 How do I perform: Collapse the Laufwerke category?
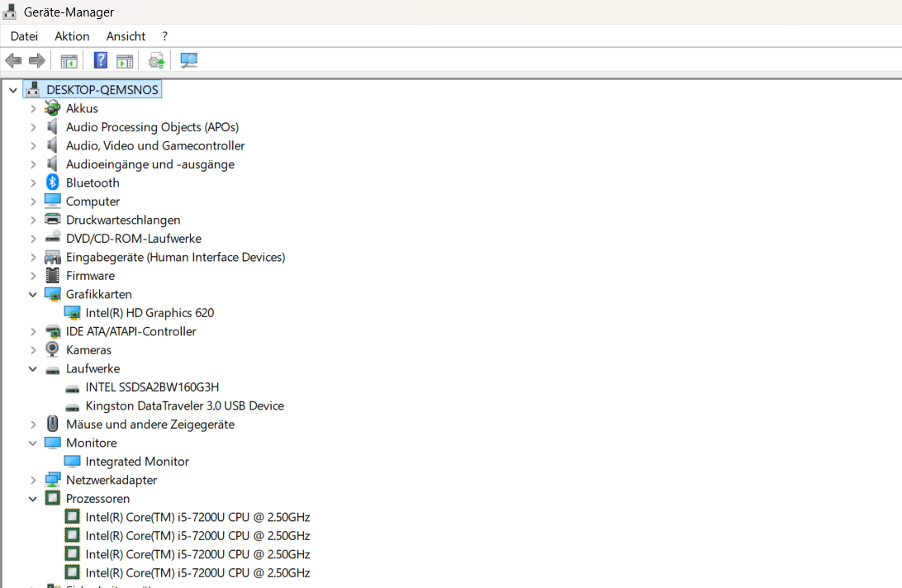tap(33, 369)
